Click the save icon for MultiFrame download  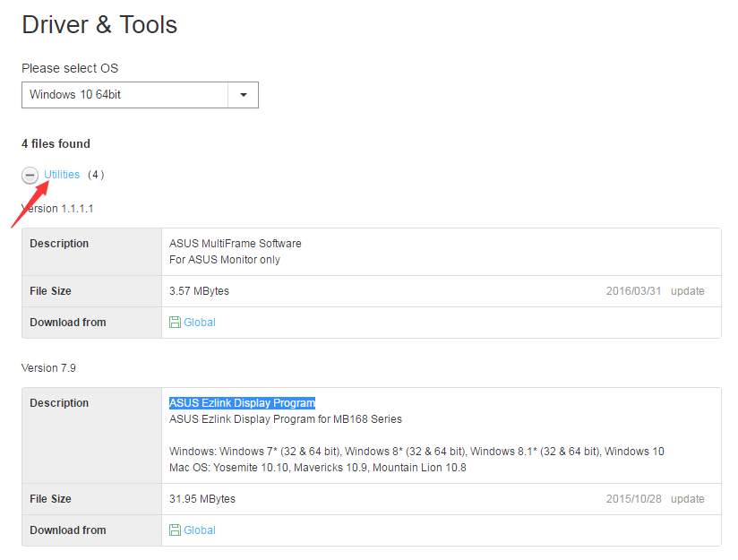pyautogui.click(x=175, y=323)
